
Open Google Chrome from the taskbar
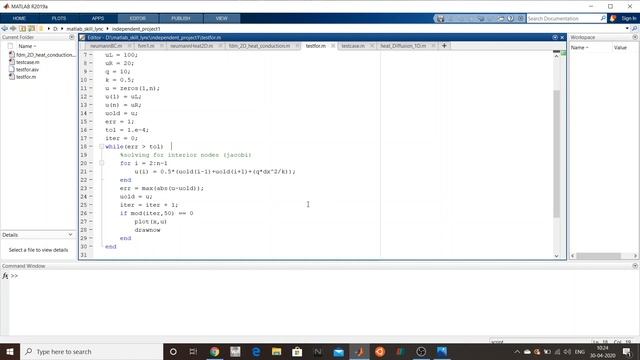coord(214,351)
